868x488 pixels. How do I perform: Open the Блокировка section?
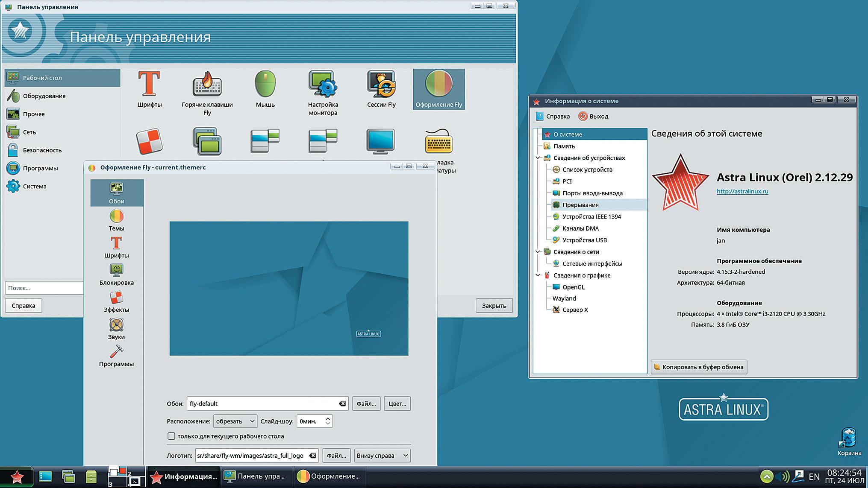(x=116, y=275)
